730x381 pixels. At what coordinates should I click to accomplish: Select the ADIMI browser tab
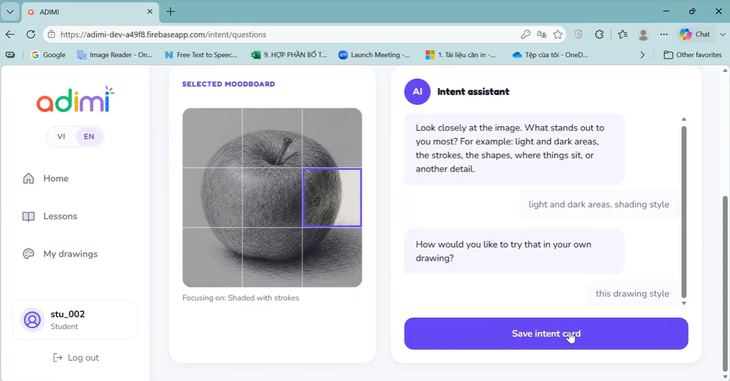91,12
